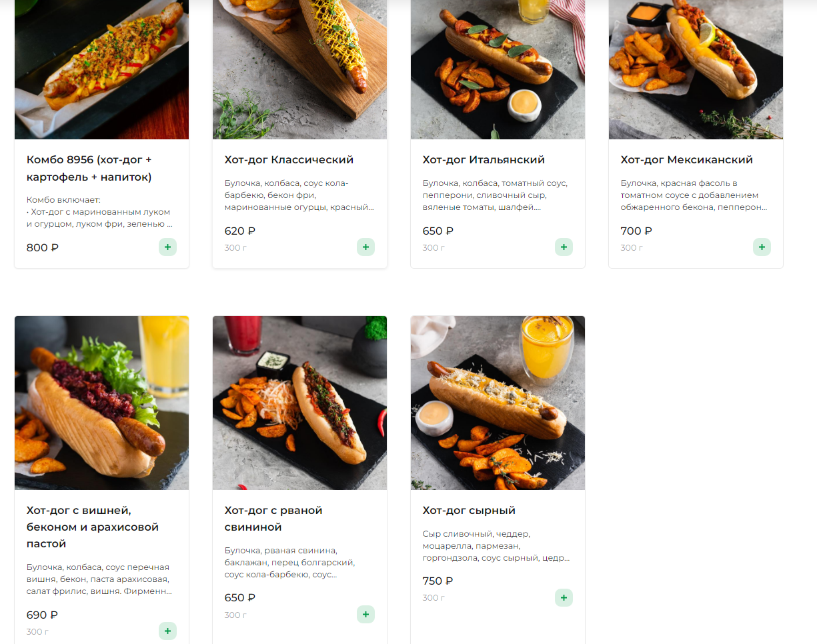The height and width of the screenshot is (644, 817).
Task: Open Хот-дог Итальянский image
Action: 498,69
